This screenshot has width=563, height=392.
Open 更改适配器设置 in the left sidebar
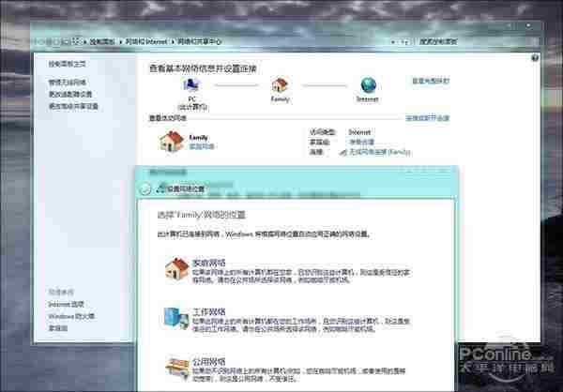click(72, 95)
